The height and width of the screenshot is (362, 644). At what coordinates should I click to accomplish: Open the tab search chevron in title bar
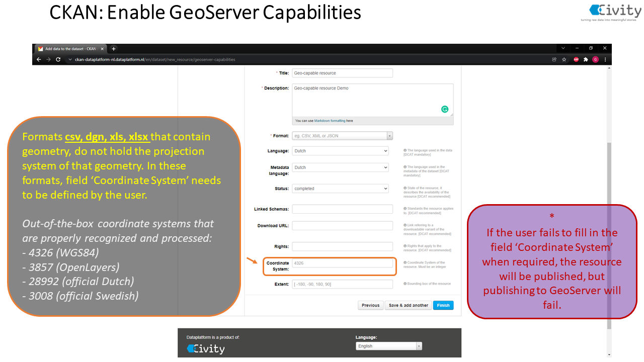click(563, 48)
